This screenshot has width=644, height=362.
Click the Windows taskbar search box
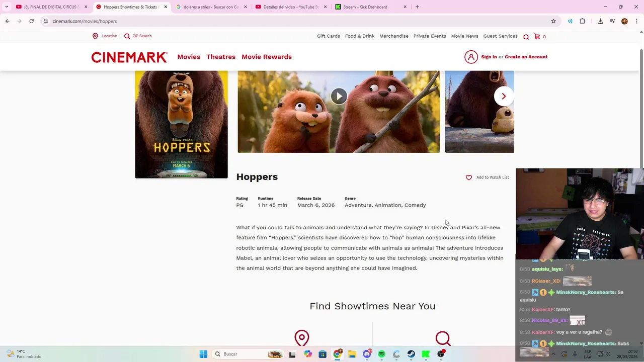point(249,354)
